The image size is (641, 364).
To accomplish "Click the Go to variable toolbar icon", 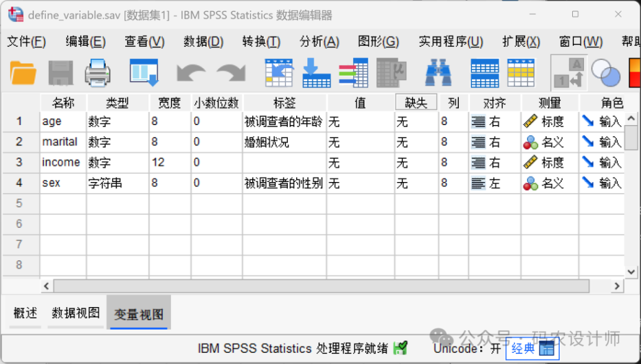I will 316,73.
